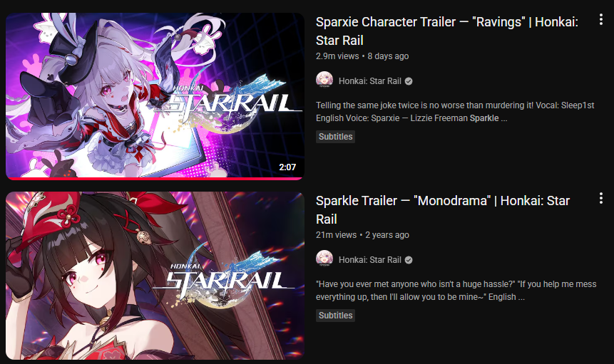This screenshot has height=364, width=614.
Task: Click the Honkai: Star Rail avatar under Sparxie trailer
Action: [324, 80]
